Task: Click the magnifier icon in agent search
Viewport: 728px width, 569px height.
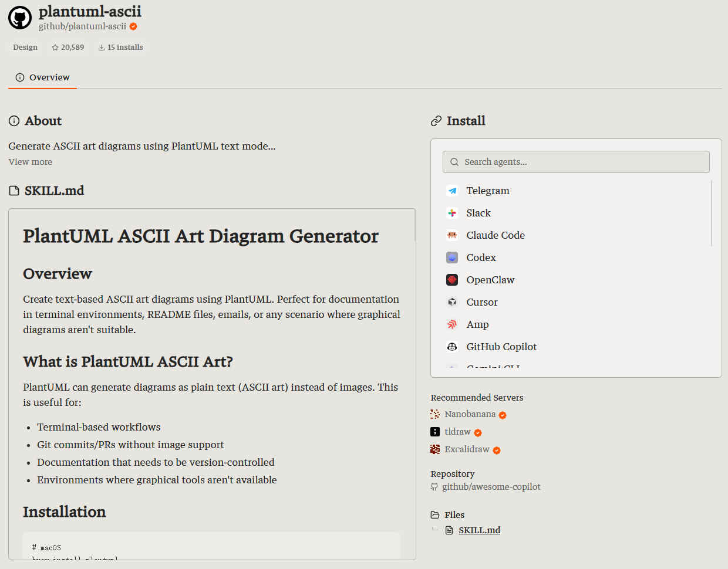Action: (454, 162)
